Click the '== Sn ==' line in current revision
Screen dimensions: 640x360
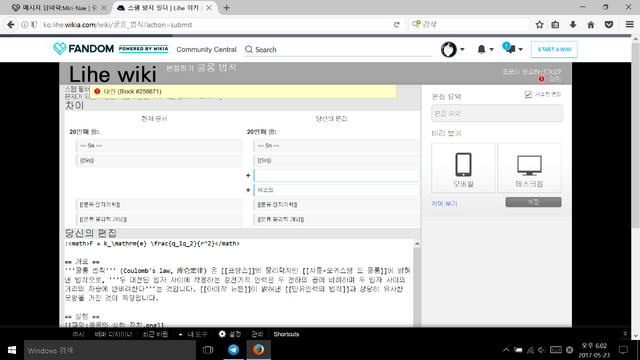tap(159, 146)
